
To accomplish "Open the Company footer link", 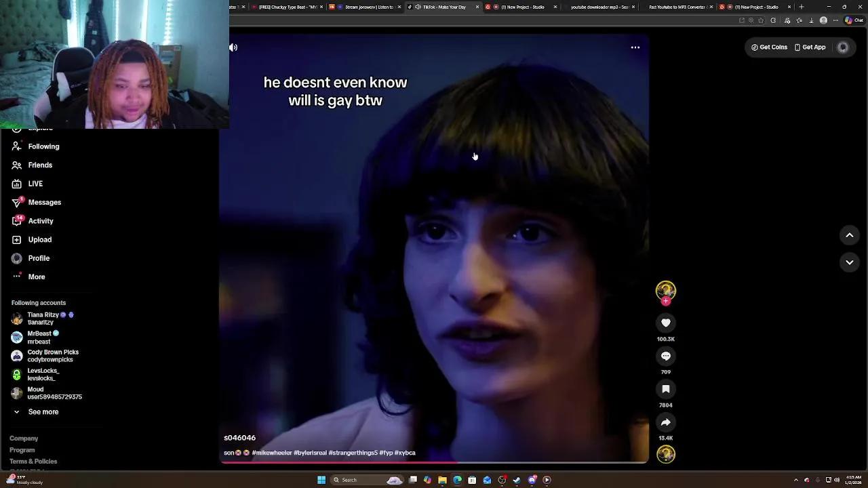I will point(24,439).
